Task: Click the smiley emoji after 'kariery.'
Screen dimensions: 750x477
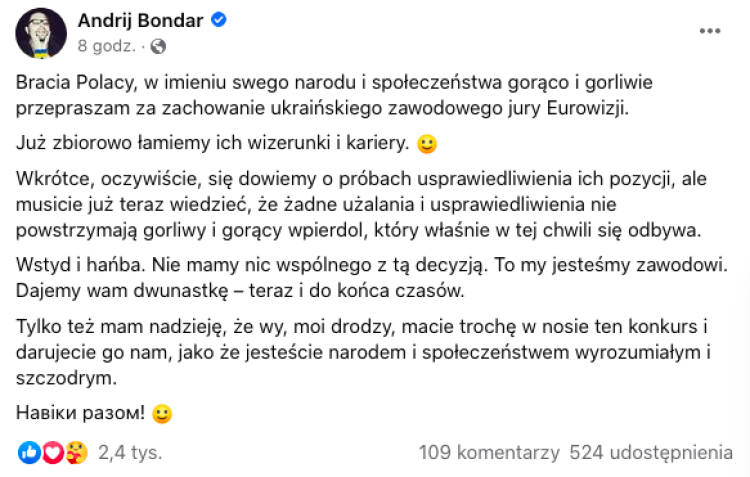Action: point(427,144)
